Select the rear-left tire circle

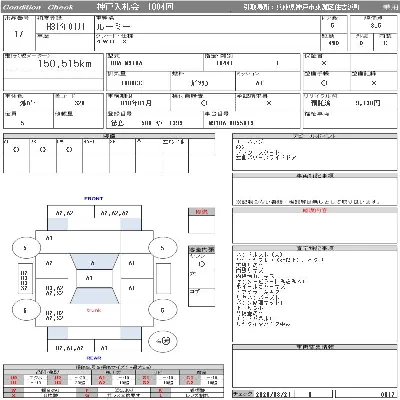coord(26,310)
